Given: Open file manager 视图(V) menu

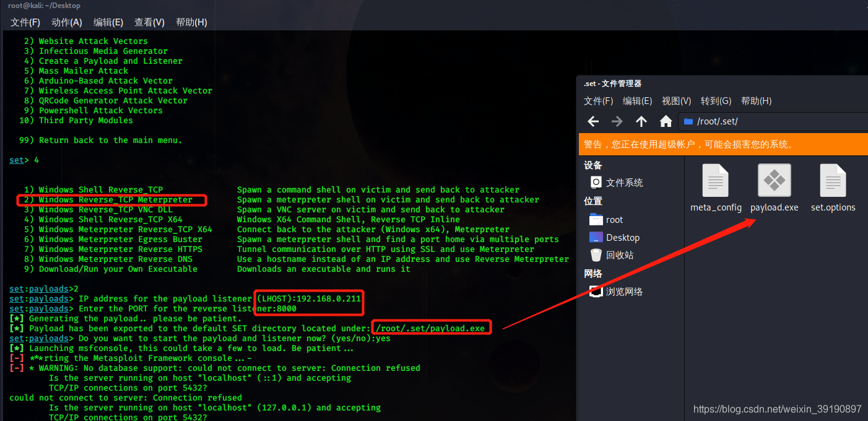Looking at the screenshot, I should 676,101.
